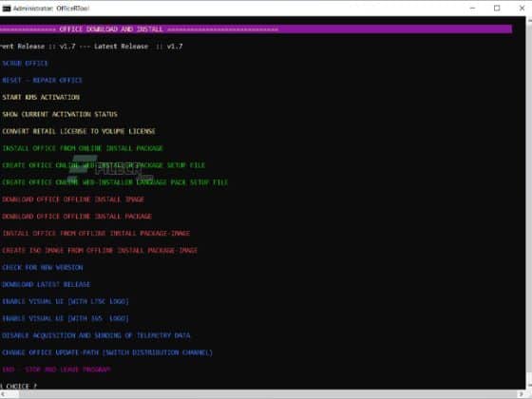Image resolution: width=532 pixels, height=399 pixels.
Task: Click the horizontal scrollbar left arrow
Action: 3,394
